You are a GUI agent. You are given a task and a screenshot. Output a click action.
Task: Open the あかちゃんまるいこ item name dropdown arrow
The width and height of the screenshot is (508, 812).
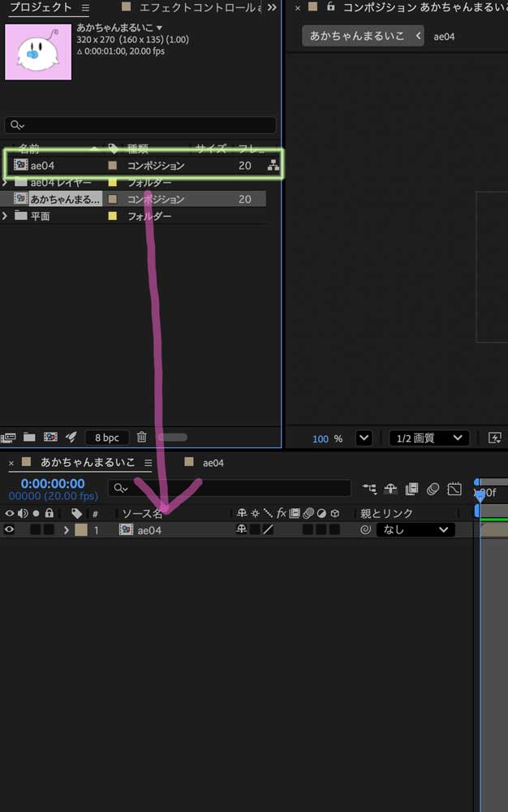click(159, 28)
